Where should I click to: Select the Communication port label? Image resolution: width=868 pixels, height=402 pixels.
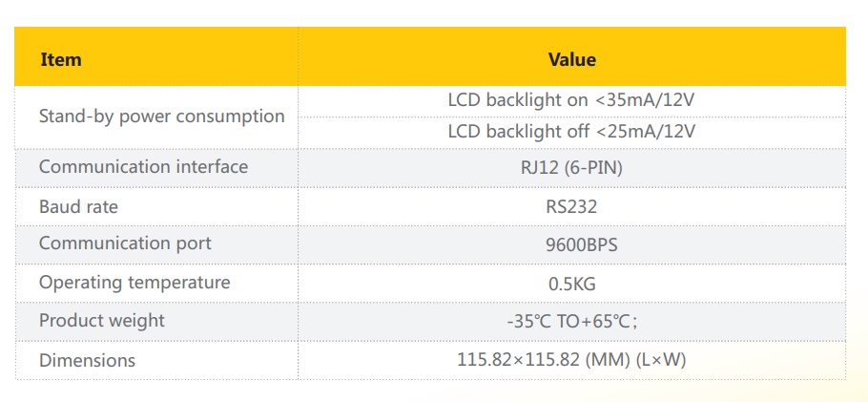point(125,243)
